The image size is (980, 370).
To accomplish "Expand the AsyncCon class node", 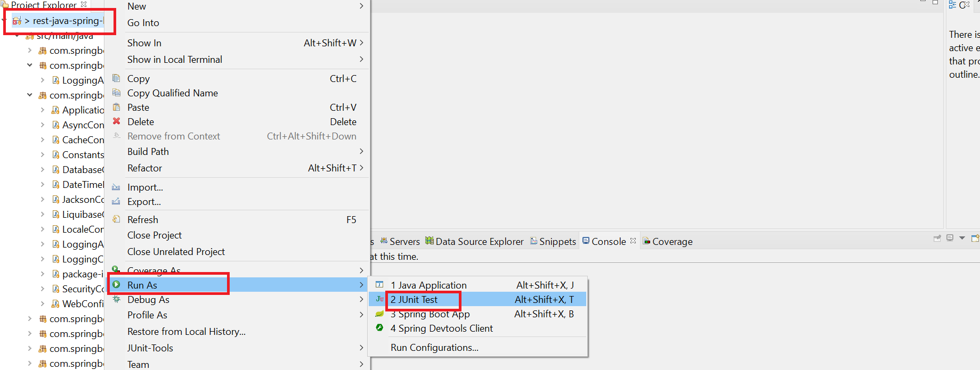I will point(43,125).
